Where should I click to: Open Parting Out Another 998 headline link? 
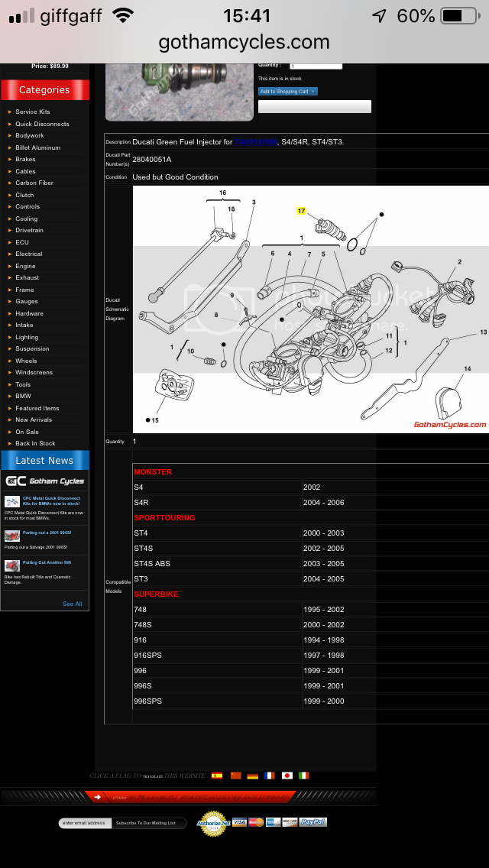[x=47, y=562]
